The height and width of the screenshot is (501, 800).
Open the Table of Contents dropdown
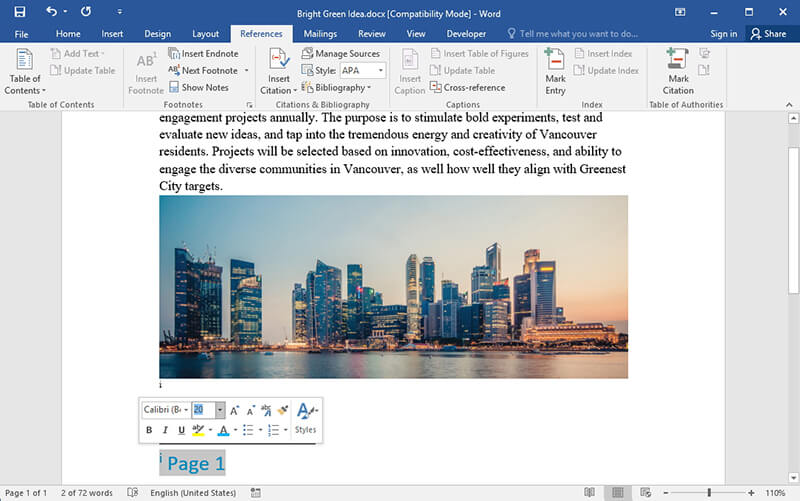[x=24, y=72]
